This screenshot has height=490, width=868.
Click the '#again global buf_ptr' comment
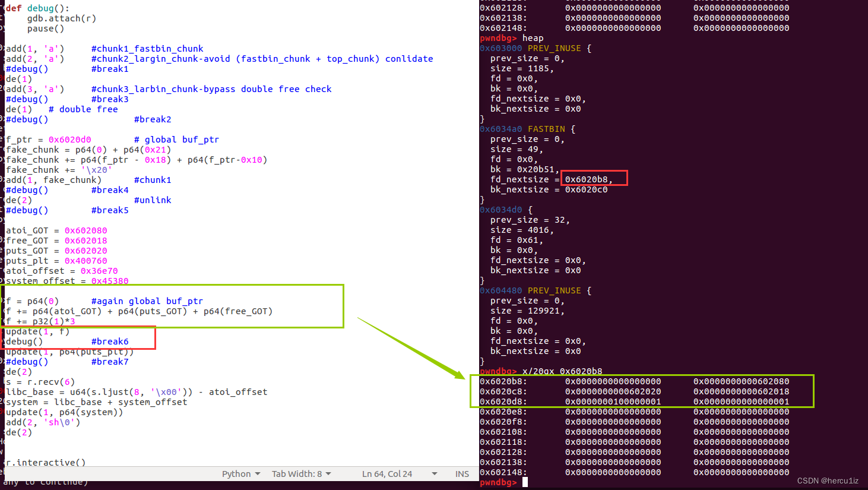coord(147,301)
